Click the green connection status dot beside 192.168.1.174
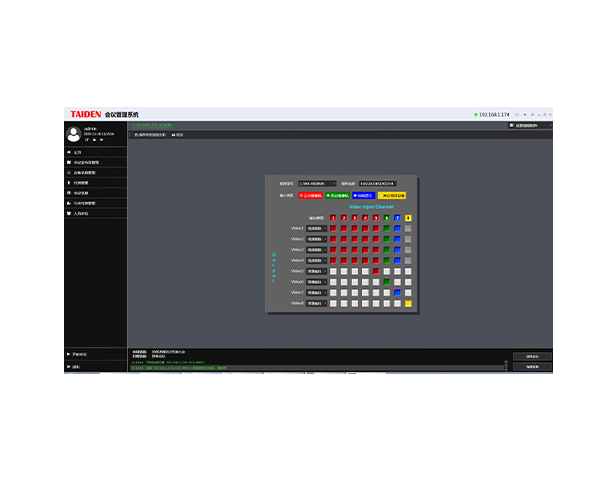Viewport: 616px width, 480px height. (x=476, y=115)
